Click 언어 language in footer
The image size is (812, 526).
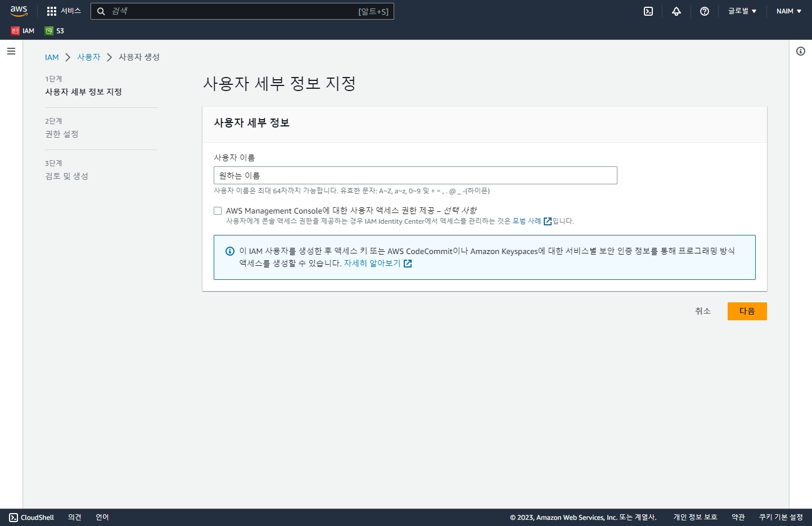(x=102, y=518)
